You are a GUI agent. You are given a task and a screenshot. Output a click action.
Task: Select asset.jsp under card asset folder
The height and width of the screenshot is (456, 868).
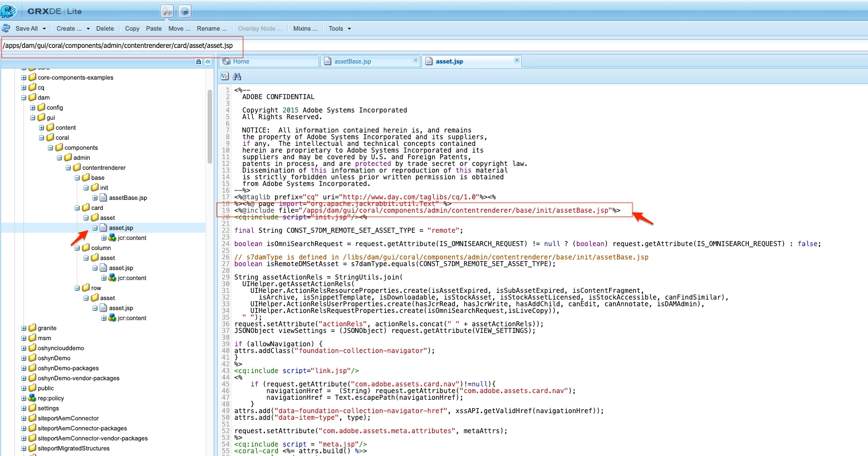point(121,228)
